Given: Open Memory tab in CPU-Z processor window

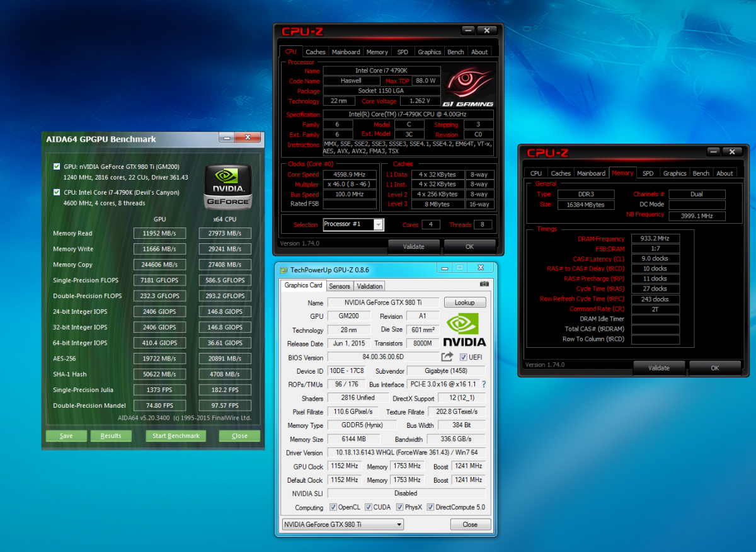Looking at the screenshot, I should pyautogui.click(x=377, y=52).
